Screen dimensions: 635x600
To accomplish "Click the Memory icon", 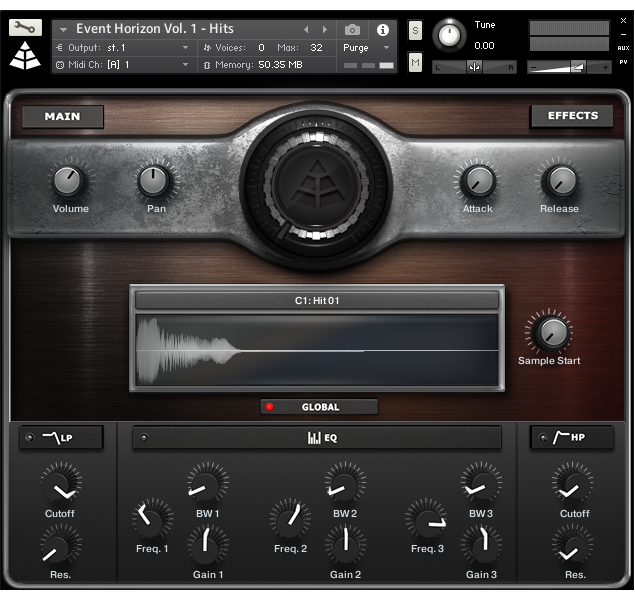I will click(x=207, y=65).
